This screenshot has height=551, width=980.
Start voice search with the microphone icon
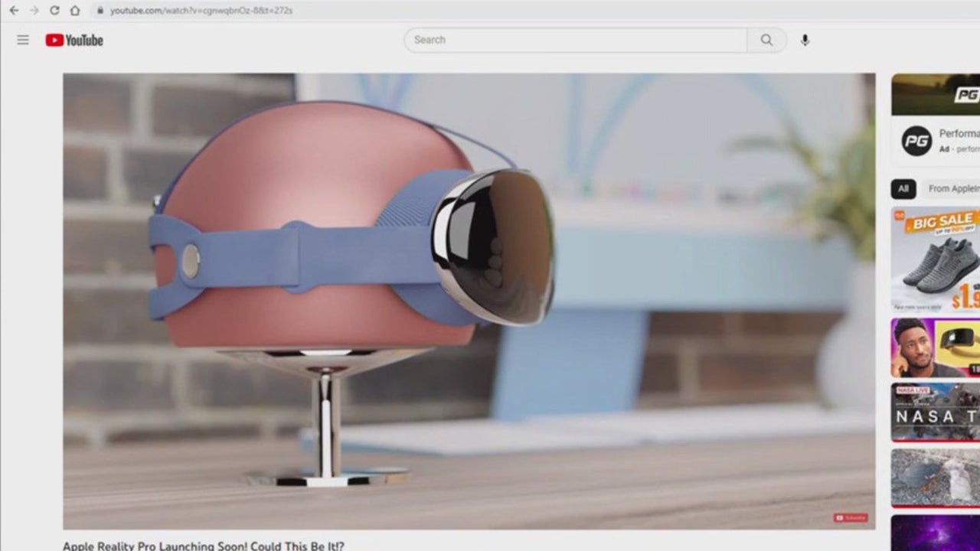tap(805, 40)
